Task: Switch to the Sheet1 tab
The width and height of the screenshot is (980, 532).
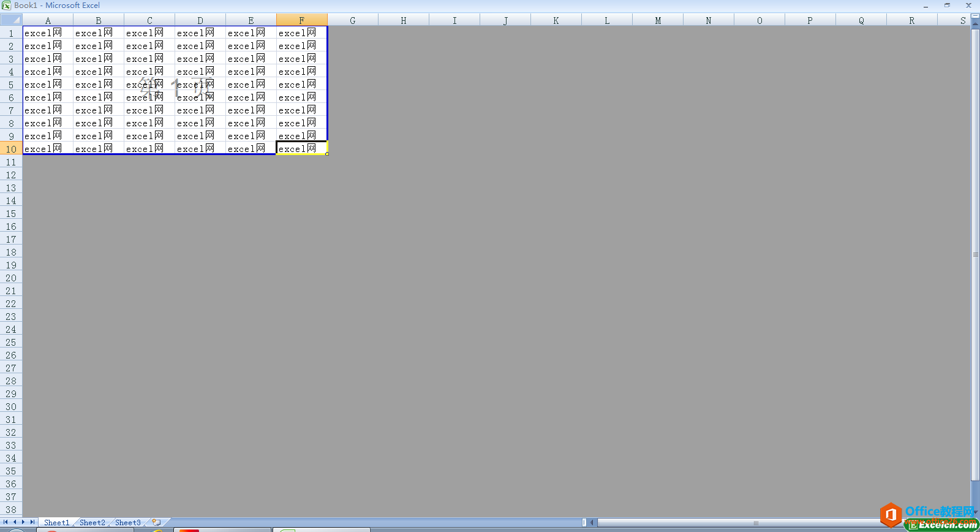Action: [x=56, y=523]
